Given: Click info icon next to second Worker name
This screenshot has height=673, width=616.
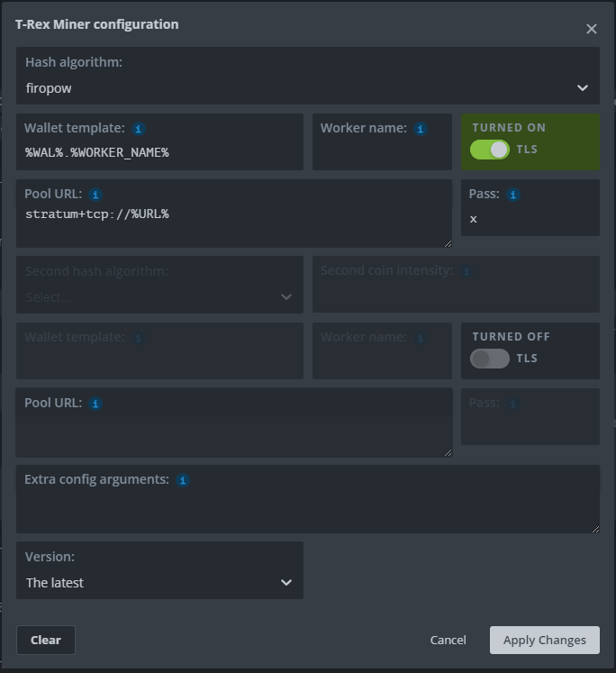Looking at the screenshot, I should click(x=421, y=338).
